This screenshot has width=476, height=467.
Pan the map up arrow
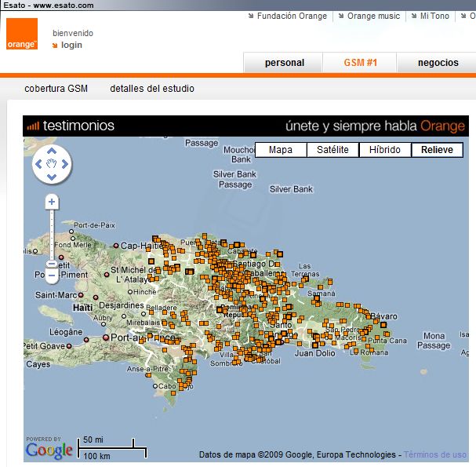(52, 151)
